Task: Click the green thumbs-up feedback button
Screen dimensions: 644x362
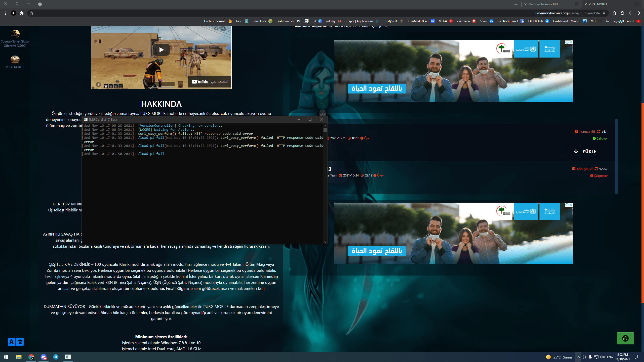Action: (625, 338)
